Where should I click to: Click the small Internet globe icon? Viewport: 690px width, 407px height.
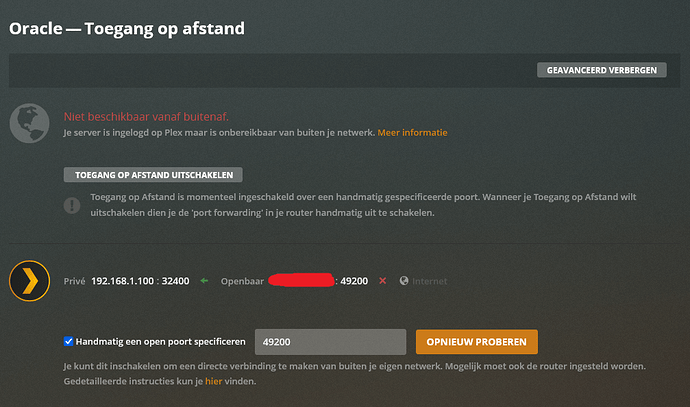(403, 282)
